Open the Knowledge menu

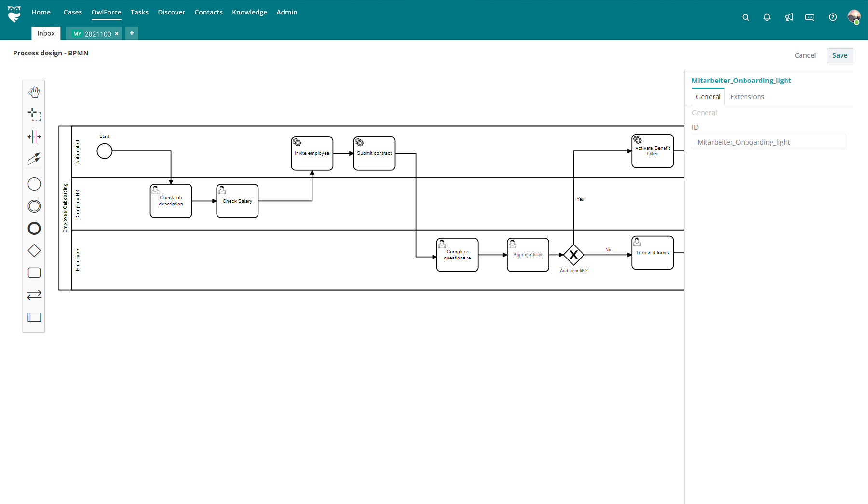[x=249, y=12]
